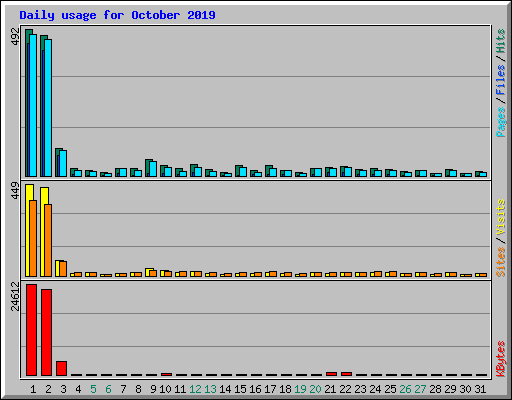
Task: Click the day 22 hits bar
Action: click(x=344, y=171)
